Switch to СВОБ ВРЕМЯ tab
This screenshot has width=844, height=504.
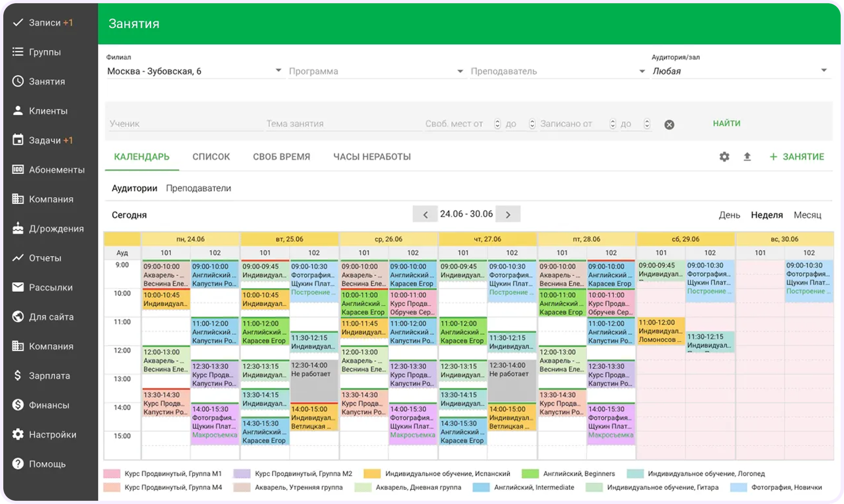click(x=281, y=157)
